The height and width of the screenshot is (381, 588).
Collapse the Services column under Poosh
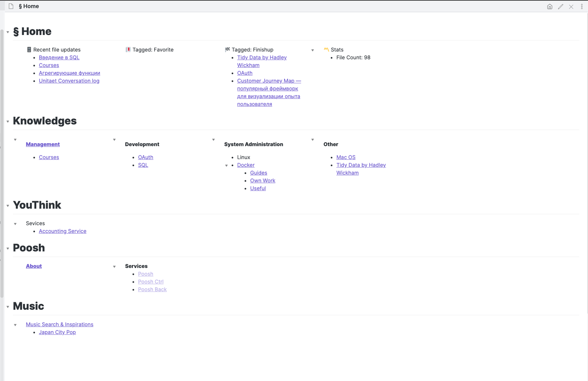[x=114, y=266]
